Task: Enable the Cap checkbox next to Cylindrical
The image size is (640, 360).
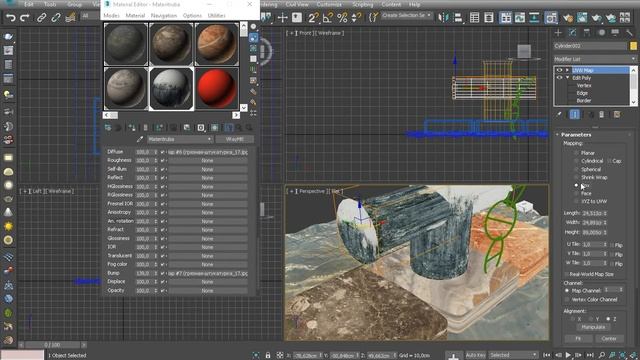Action: [x=609, y=161]
